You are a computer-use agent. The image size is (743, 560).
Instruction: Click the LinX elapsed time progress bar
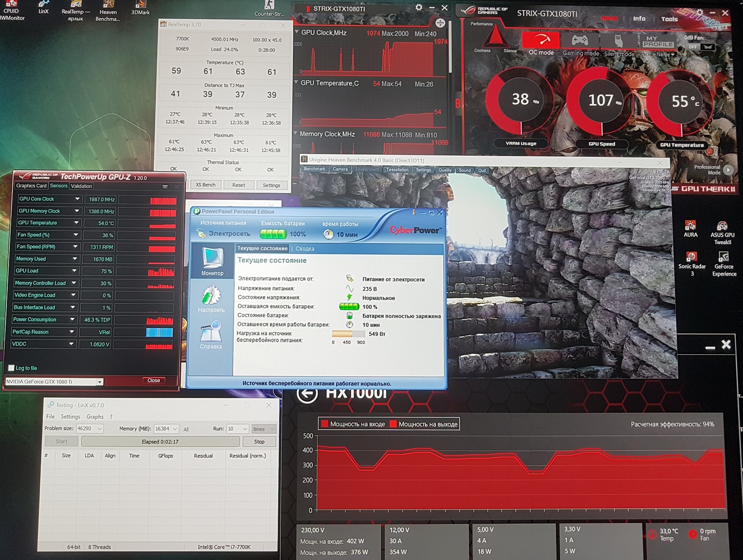(x=160, y=442)
